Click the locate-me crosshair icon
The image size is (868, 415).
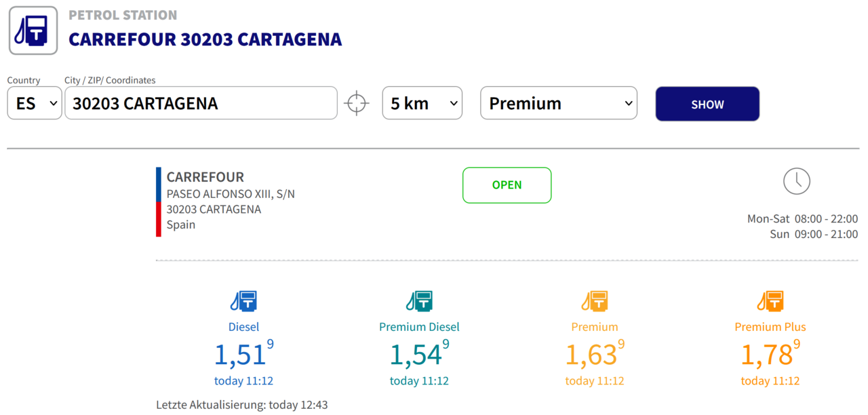pos(356,104)
